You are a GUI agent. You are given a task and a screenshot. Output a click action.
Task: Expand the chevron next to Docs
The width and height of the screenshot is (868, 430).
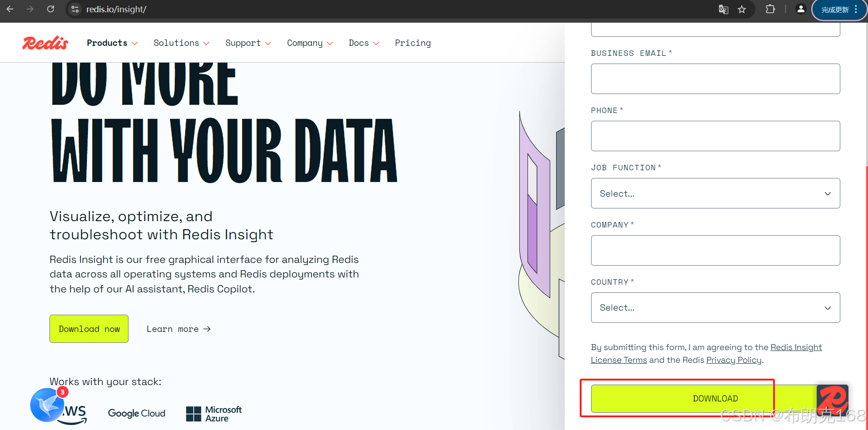tap(376, 44)
